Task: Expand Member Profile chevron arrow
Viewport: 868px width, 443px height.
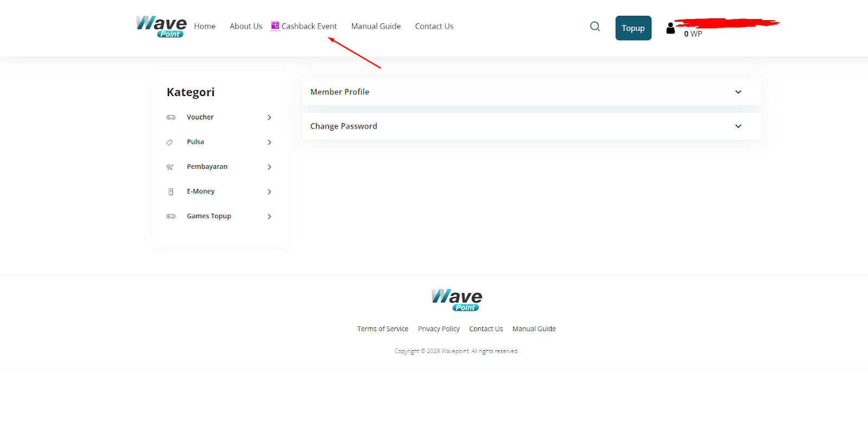Action: click(738, 92)
